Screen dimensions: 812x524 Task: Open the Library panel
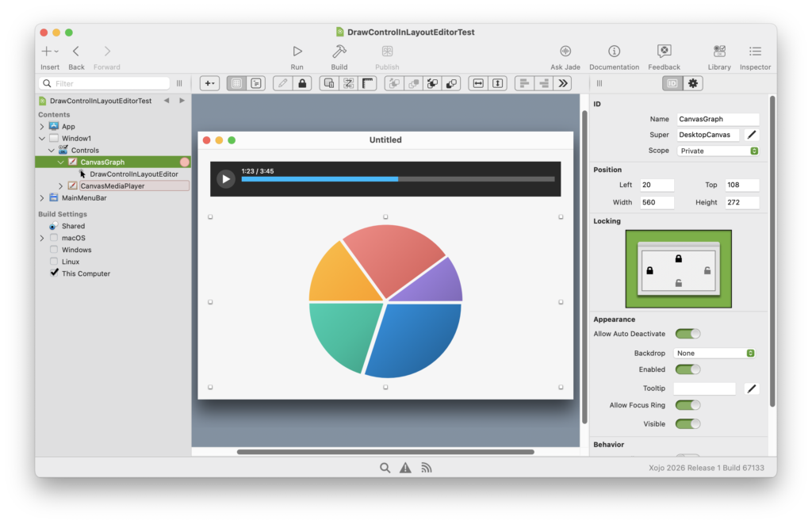719,52
